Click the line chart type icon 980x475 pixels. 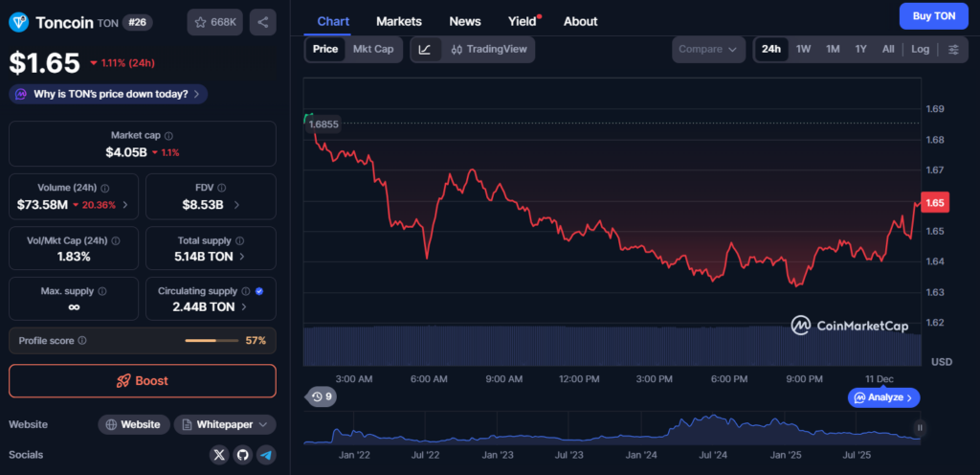tap(425, 50)
